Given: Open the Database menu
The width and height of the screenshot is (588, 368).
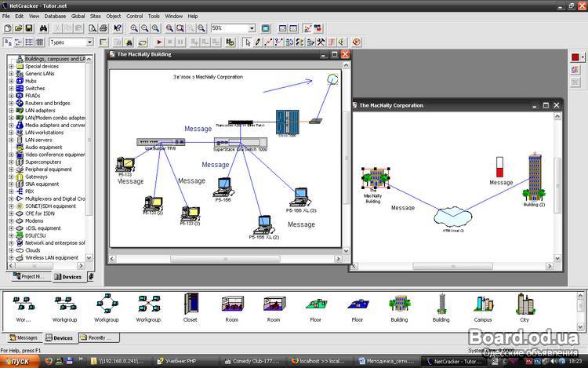Looking at the screenshot, I should 55,16.
